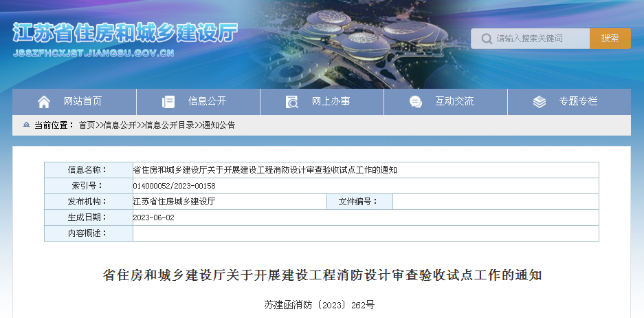644x318 pixels.
Task: Go to 通知公告 in the breadcrumb
Action: click(219, 125)
